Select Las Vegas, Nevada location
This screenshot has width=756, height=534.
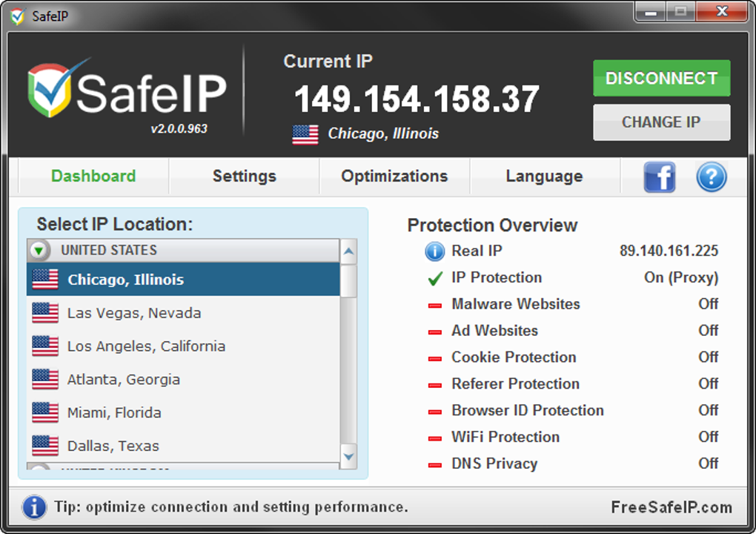tap(183, 312)
